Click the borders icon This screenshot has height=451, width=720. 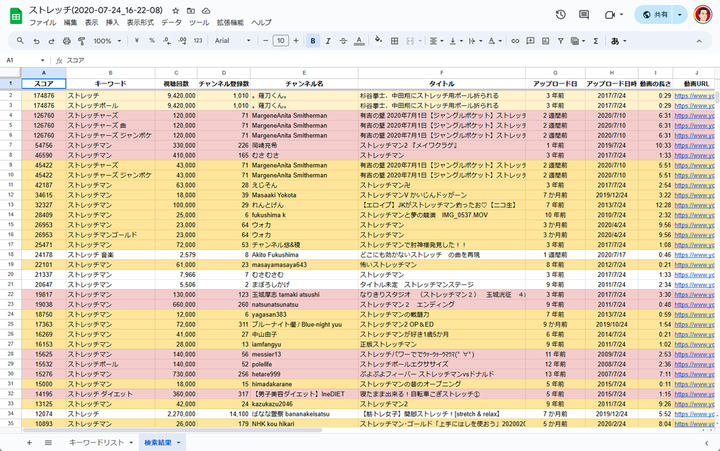[x=396, y=41]
